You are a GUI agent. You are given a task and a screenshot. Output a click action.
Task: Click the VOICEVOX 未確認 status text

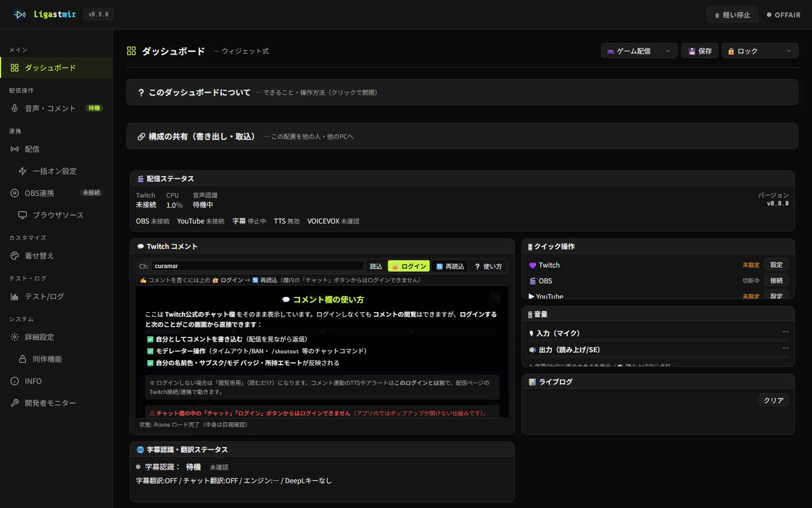pyautogui.click(x=333, y=221)
